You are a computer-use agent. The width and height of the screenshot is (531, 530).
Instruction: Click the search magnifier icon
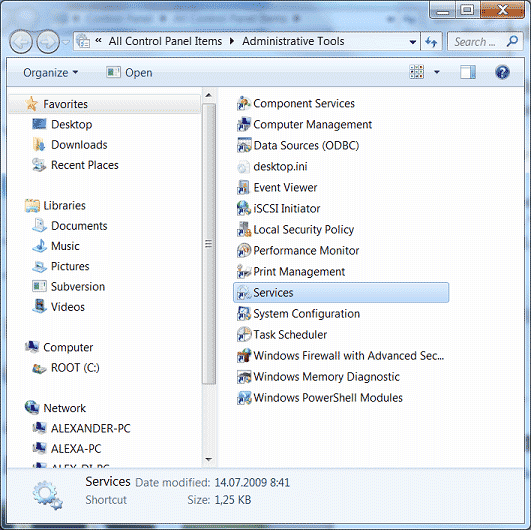tap(512, 41)
